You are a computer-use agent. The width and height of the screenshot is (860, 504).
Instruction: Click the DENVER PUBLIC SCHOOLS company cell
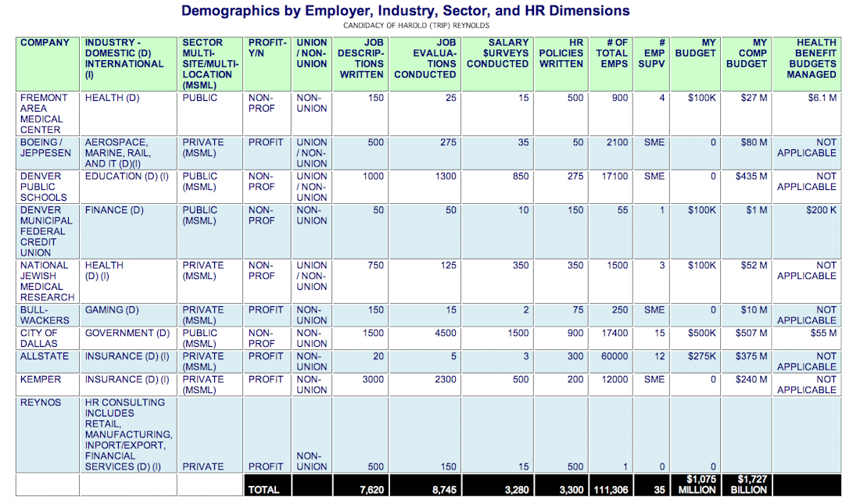click(x=48, y=187)
